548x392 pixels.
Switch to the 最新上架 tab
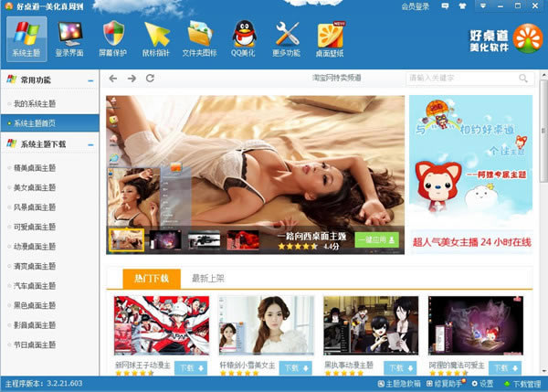click(208, 279)
